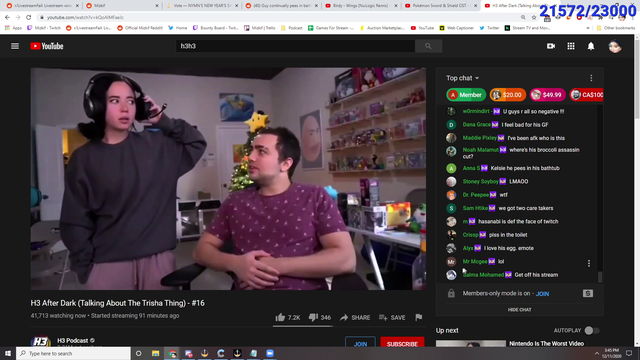This screenshot has height=360, width=640.
Task: Open the three-dot menu beside Mr Mcgee's message
Action: (x=589, y=263)
